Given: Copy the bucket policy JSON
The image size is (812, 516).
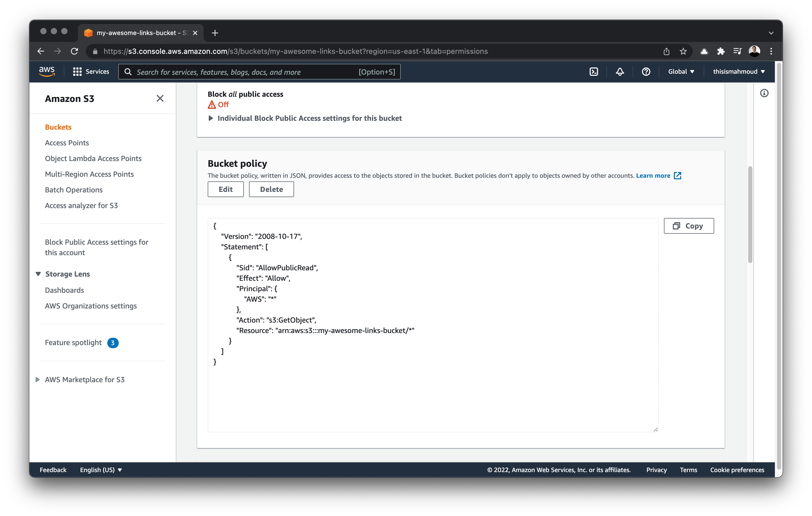Looking at the screenshot, I should tap(688, 225).
